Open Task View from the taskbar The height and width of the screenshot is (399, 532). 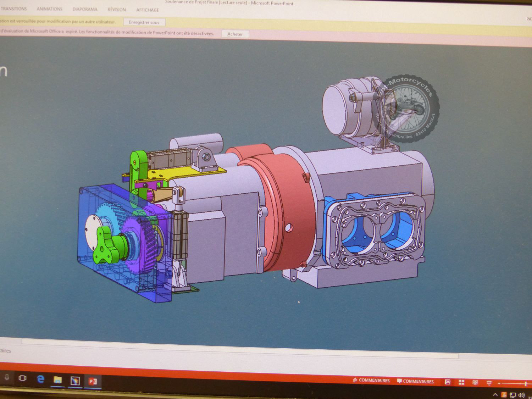[x=22, y=378]
